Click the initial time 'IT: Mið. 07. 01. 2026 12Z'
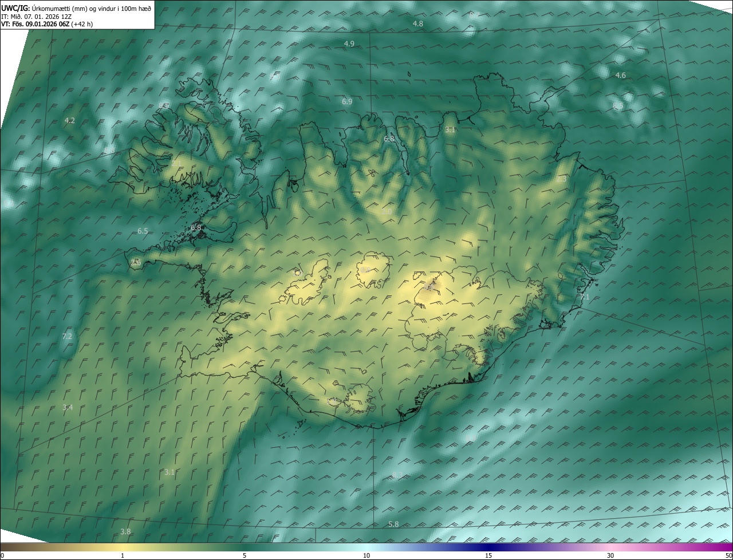733x560 pixels. click(36, 16)
